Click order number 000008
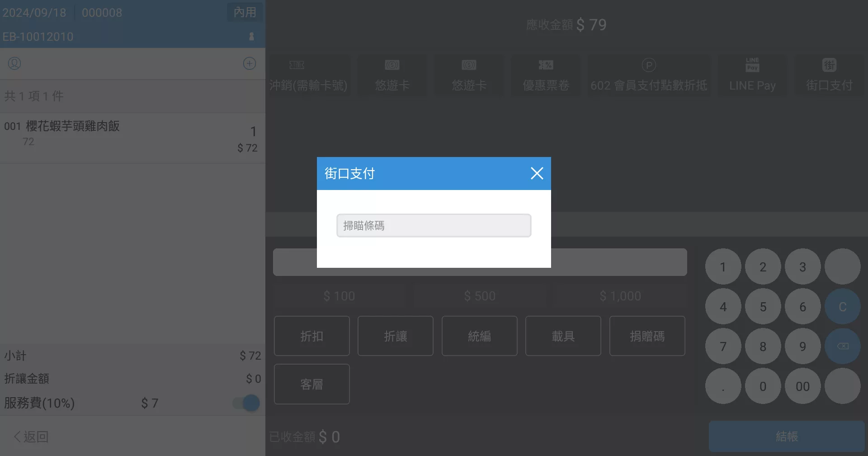Image resolution: width=868 pixels, height=456 pixels. (x=102, y=13)
